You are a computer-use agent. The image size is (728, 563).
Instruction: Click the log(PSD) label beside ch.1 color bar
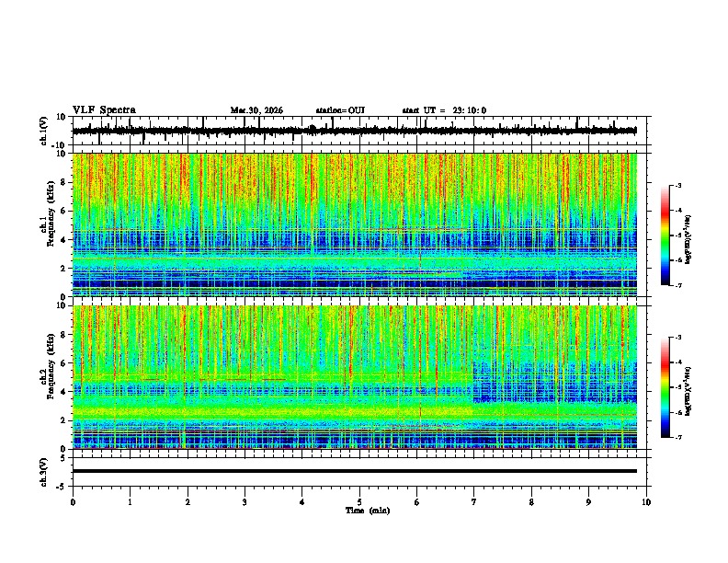[x=688, y=239]
